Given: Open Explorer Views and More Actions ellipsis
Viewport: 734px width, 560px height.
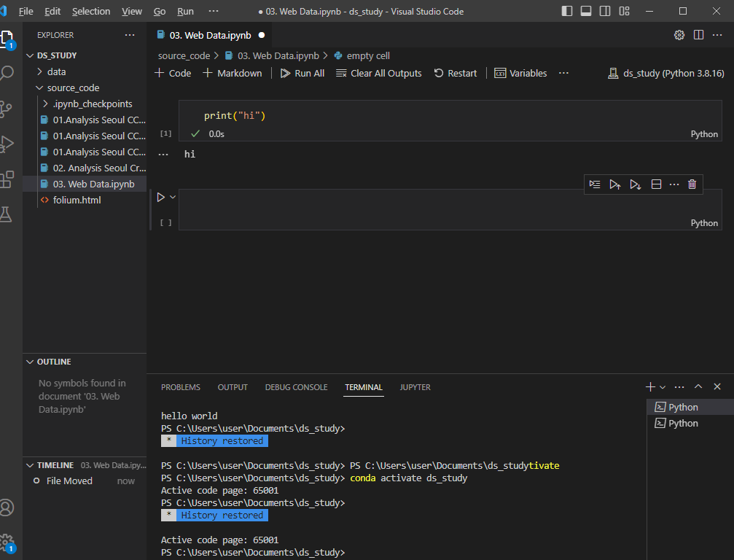Looking at the screenshot, I should 130,35.
